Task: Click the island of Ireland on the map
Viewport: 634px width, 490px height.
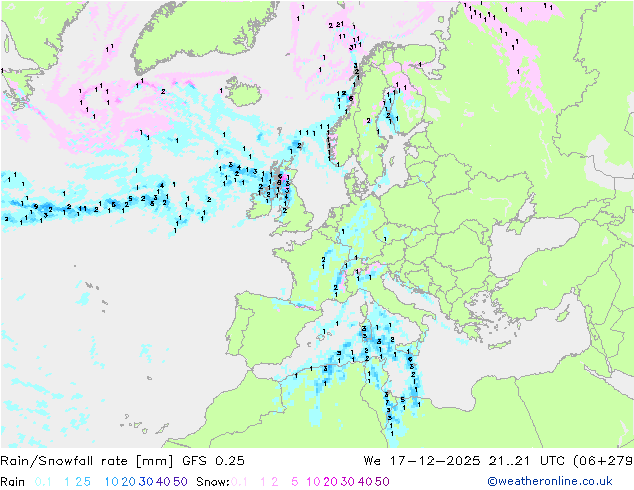Action: [x=262, y=204]
